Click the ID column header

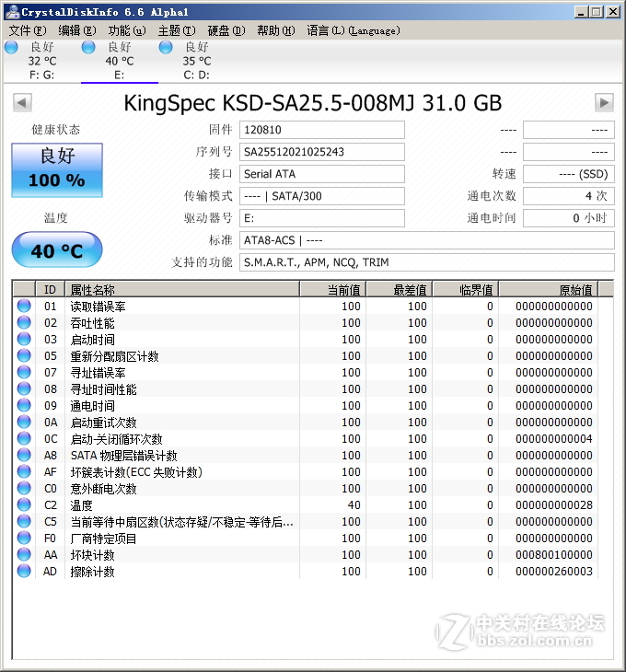click(50, 290)
